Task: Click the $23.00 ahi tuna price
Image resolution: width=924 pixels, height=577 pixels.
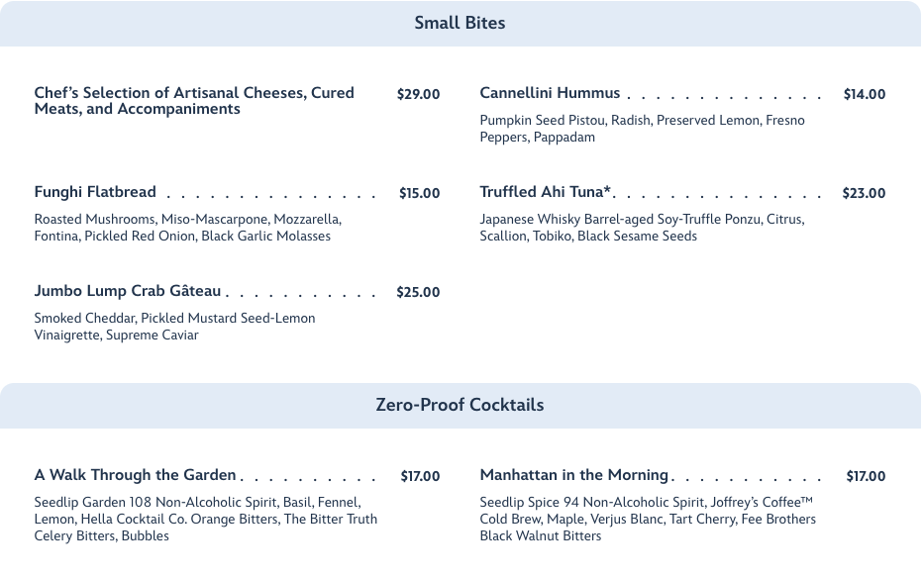Action: click(864, 194)
